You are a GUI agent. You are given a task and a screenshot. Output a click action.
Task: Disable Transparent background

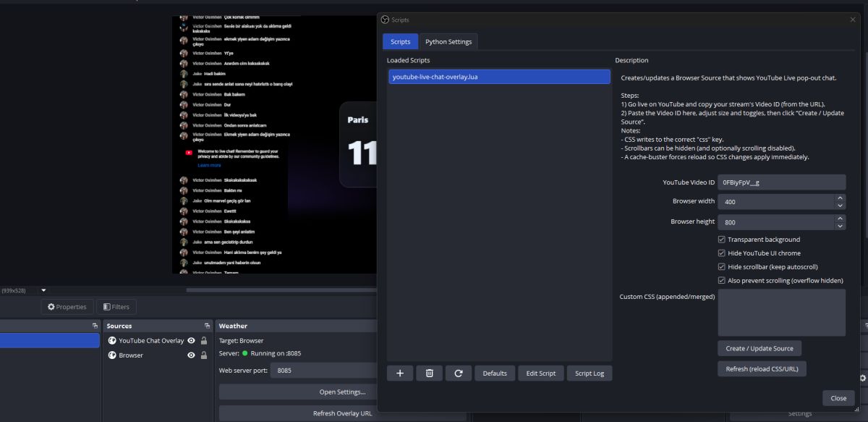click(721, 239)
